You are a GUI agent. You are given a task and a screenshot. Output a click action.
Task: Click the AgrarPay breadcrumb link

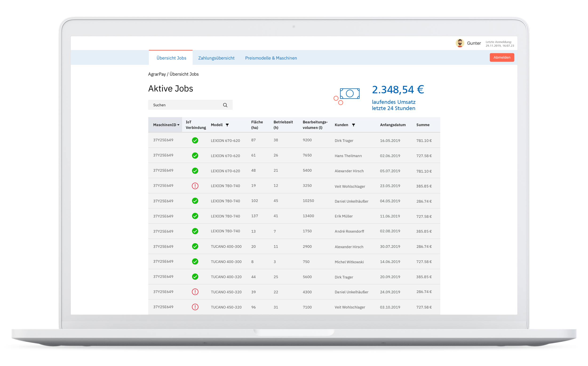click(157, 74)
